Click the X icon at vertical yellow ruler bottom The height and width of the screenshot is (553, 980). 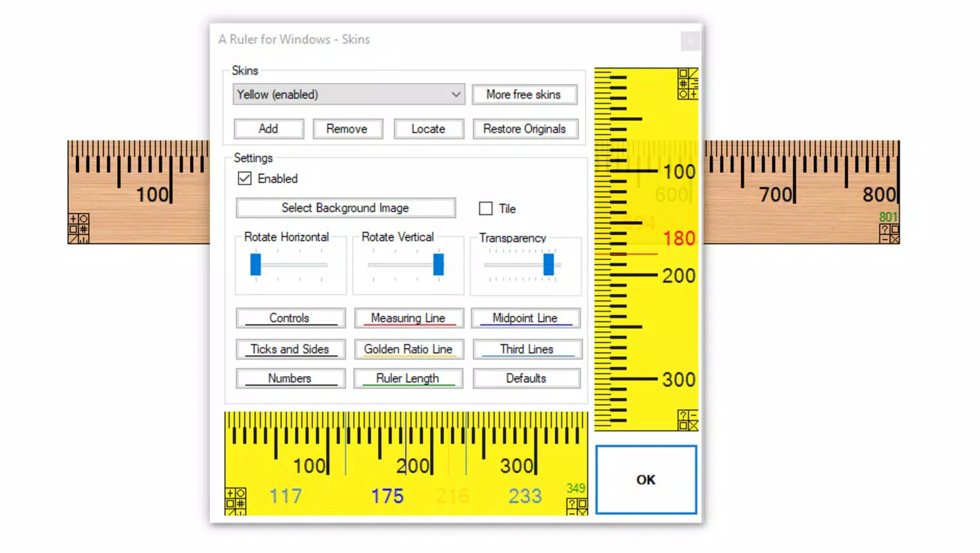pyautogui.click(x=693, y=425)
